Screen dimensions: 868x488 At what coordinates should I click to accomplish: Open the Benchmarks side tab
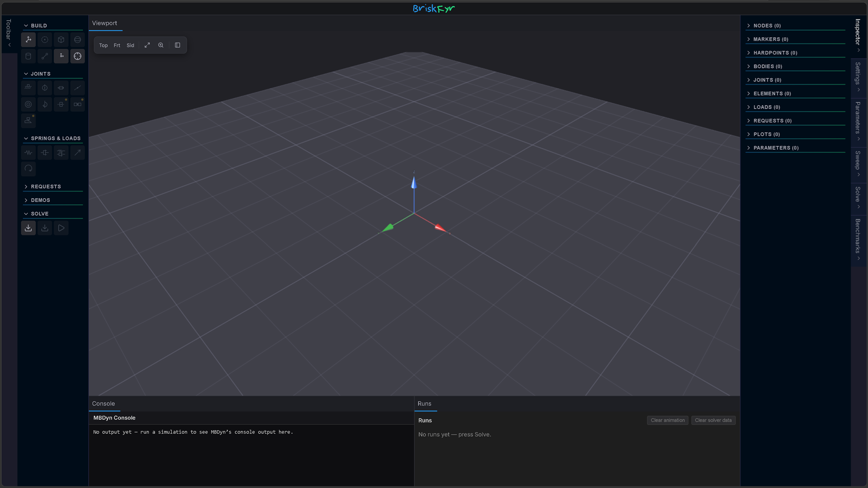click(858, 240)
